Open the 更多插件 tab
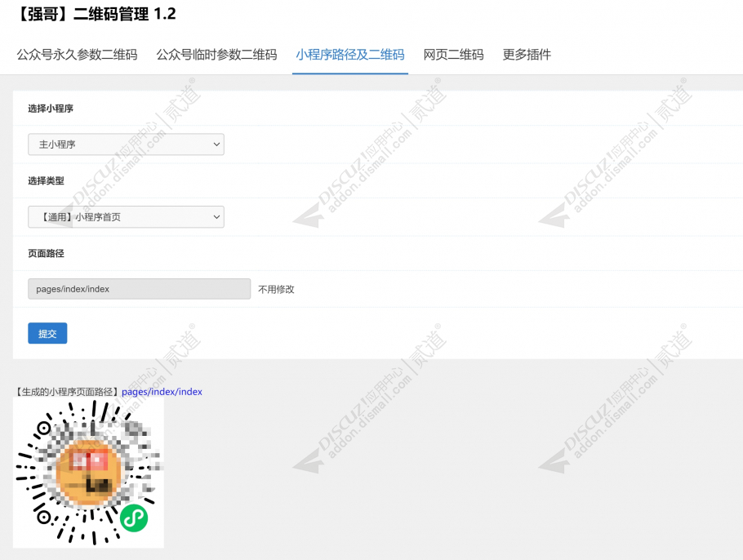743x560 pixels. tap(527, 55)
